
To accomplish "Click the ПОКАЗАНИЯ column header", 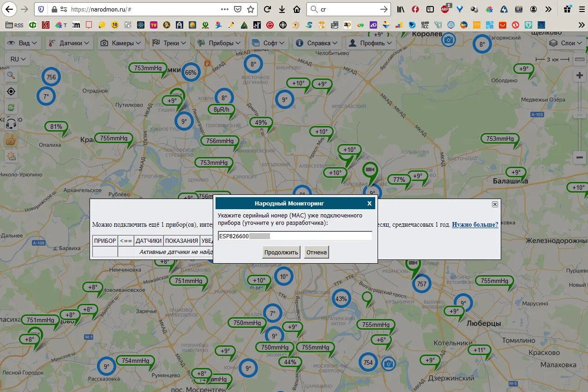I will click(x=181, y=241).
